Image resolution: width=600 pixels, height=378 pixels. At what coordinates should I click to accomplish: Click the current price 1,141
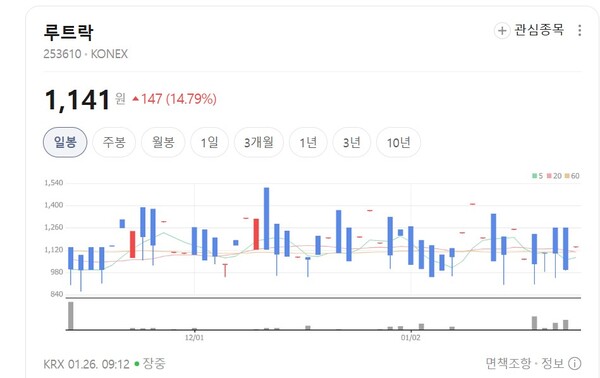[78, 100]
